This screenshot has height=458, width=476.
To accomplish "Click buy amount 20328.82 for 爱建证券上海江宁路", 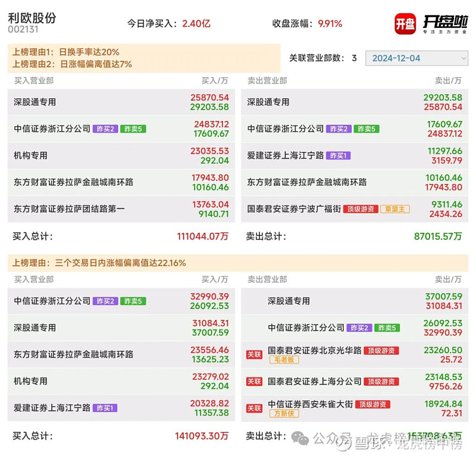I will pos(209,404).
